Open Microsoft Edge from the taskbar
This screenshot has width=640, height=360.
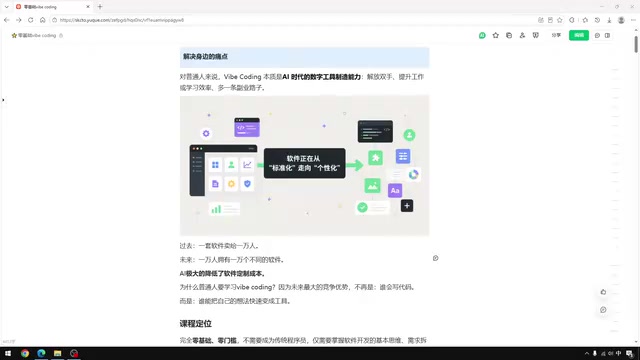tap(41, 353)
